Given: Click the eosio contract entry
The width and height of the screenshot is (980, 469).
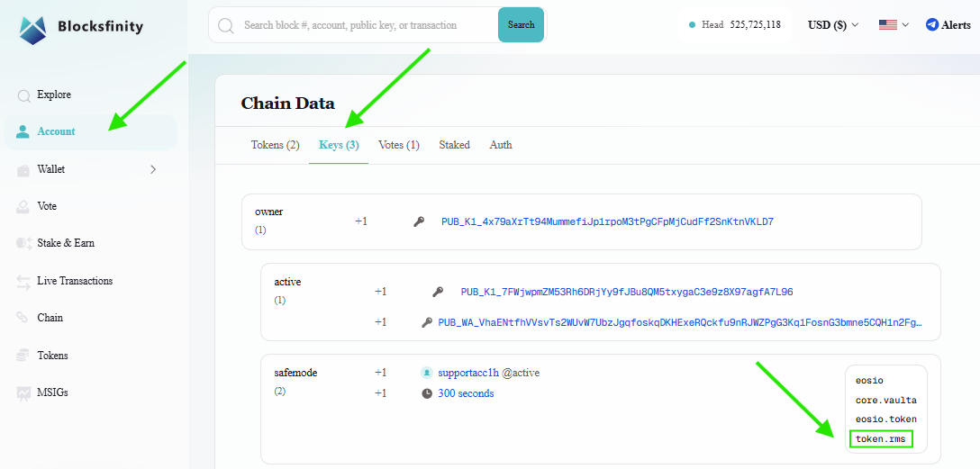Looking at the screenshot, I should click(869, 380).
